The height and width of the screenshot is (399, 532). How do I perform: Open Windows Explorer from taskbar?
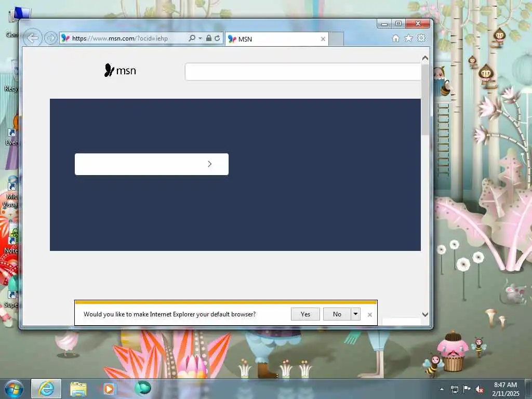point(78,389)
